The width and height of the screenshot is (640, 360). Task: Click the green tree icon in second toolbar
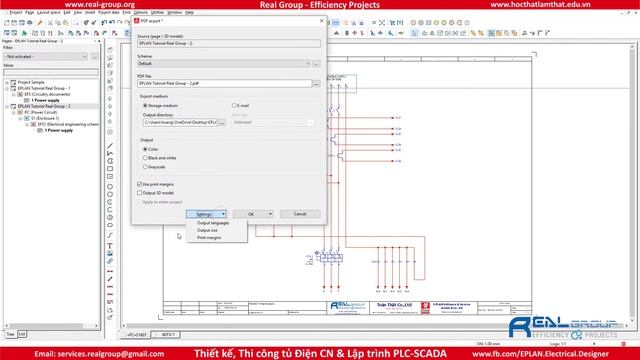24,33
